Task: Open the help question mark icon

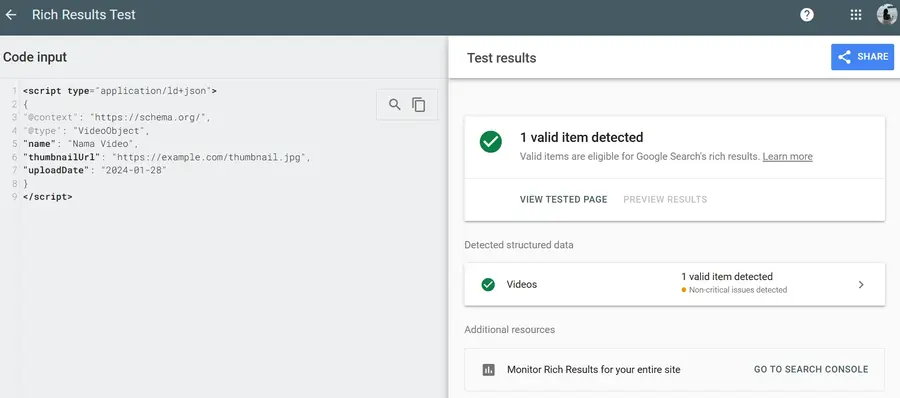Action: 806,15
